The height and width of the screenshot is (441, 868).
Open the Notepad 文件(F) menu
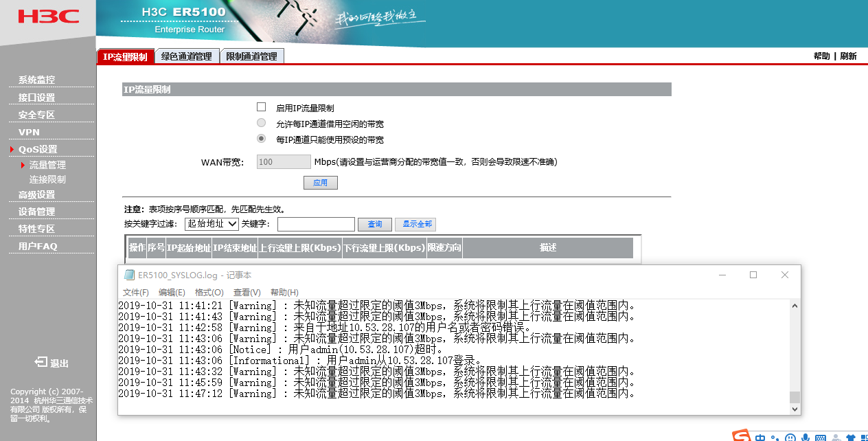click(x=136, y=292)
